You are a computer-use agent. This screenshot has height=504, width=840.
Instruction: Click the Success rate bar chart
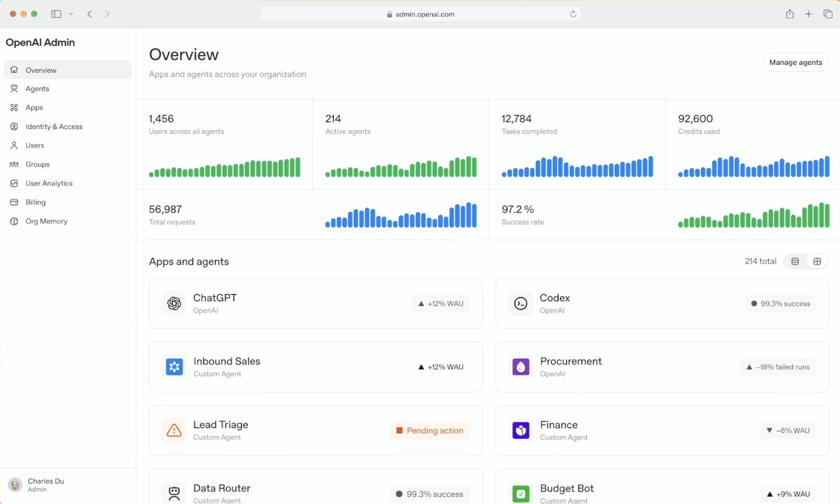point(754,215)
